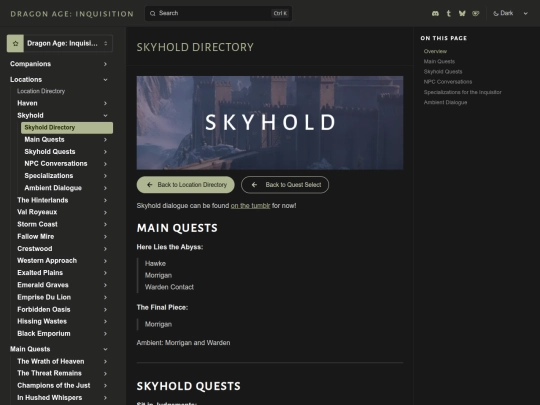
Task: Click 'The Final Piece:' heading text
Action: (x=162, y=308)
